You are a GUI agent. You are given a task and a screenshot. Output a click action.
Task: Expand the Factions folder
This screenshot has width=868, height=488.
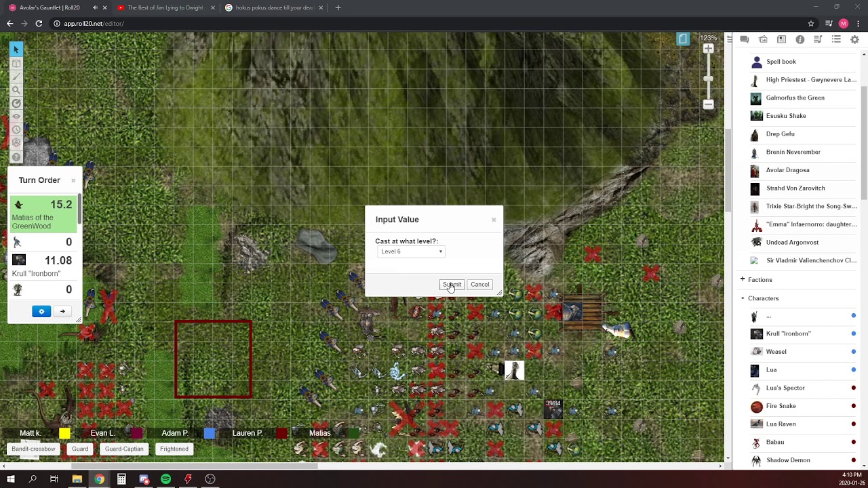[743, 279]
